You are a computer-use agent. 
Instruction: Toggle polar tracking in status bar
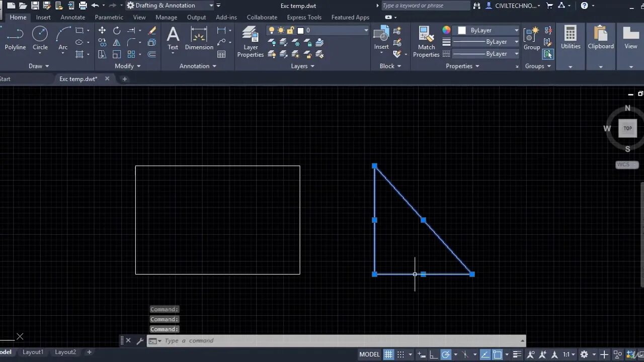click(x=446, y=354)
